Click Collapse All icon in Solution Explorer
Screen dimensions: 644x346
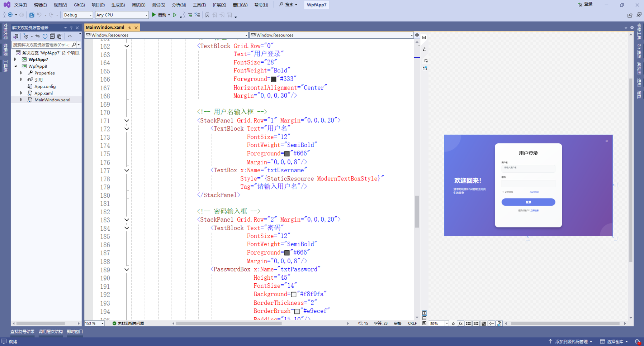(x=52, y=36)
